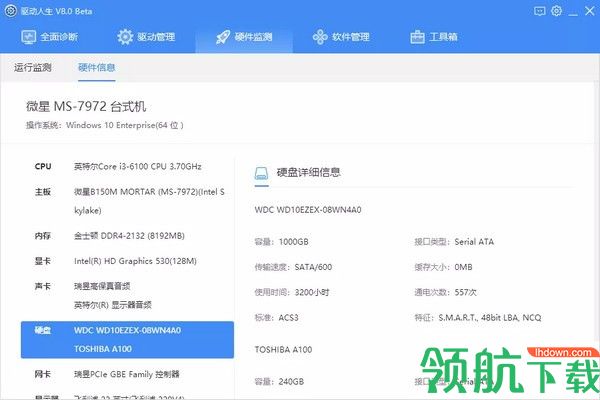Click the toolbox icon on the 工具箱 tab
The height and width of the screenshot is (400, 600).
[417, 37]
